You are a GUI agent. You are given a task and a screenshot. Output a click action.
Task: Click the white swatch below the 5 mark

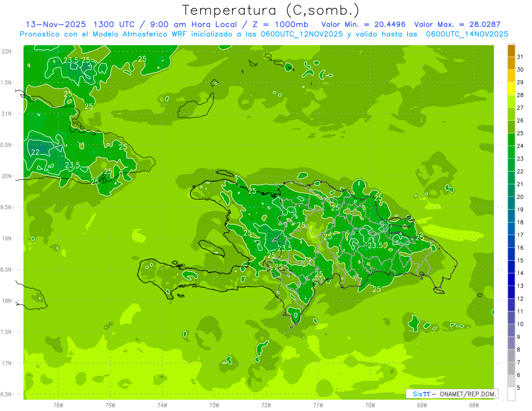pyautogui.click(x=511, y=394)
